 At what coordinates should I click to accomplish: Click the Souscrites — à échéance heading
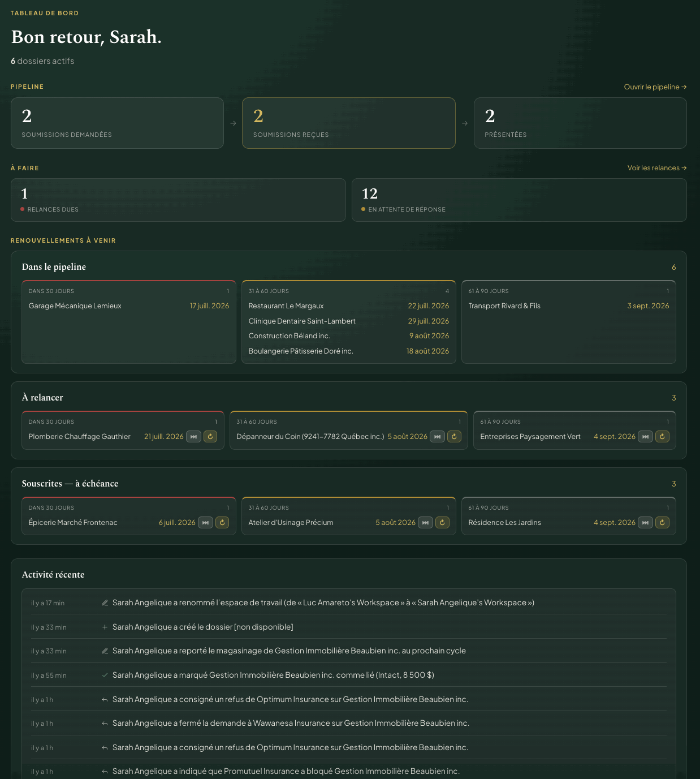70,484
